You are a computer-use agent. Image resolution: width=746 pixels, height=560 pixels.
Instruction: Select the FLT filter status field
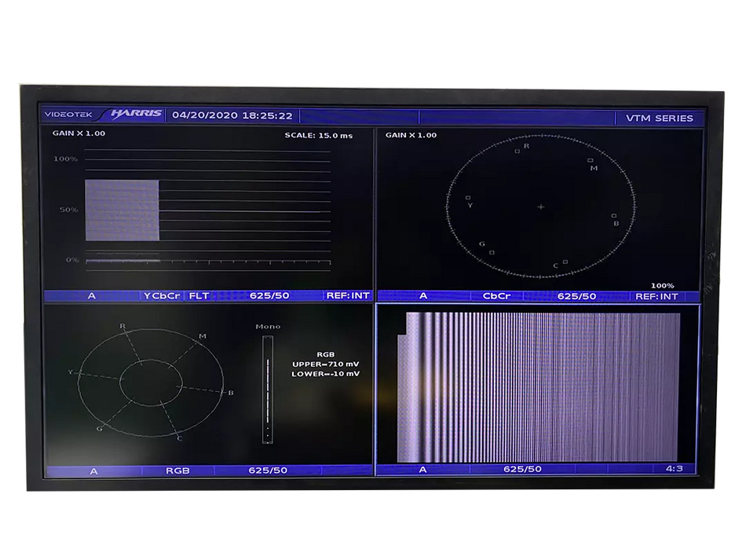(199, 295)
